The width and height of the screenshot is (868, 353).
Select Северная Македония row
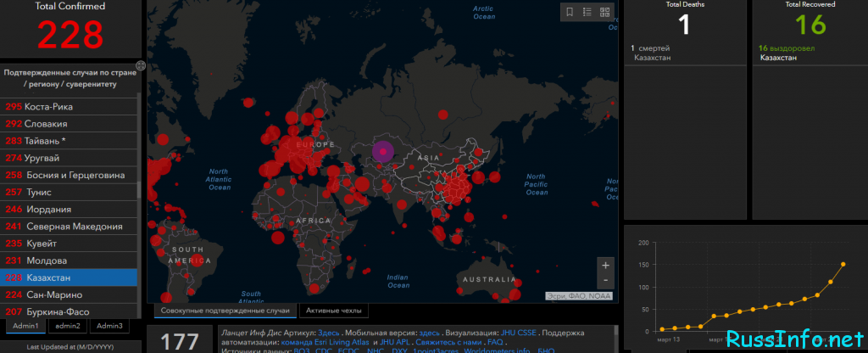coord(69,227)
